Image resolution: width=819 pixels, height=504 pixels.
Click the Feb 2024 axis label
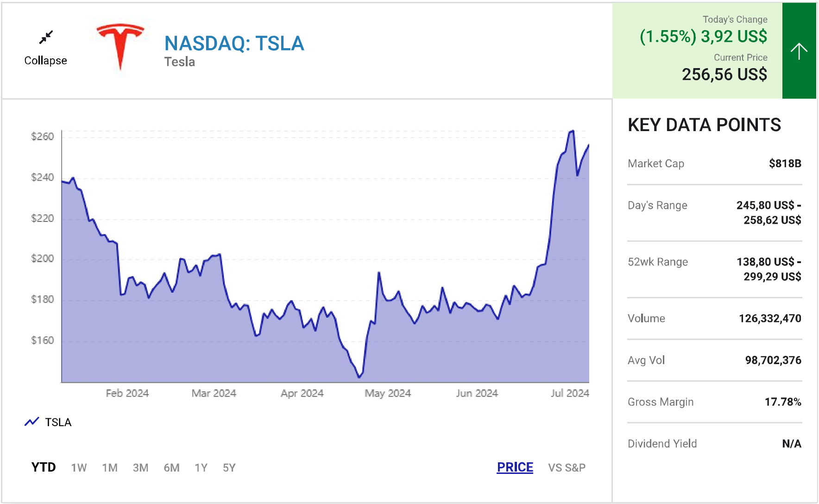click(x=127, y=393)
